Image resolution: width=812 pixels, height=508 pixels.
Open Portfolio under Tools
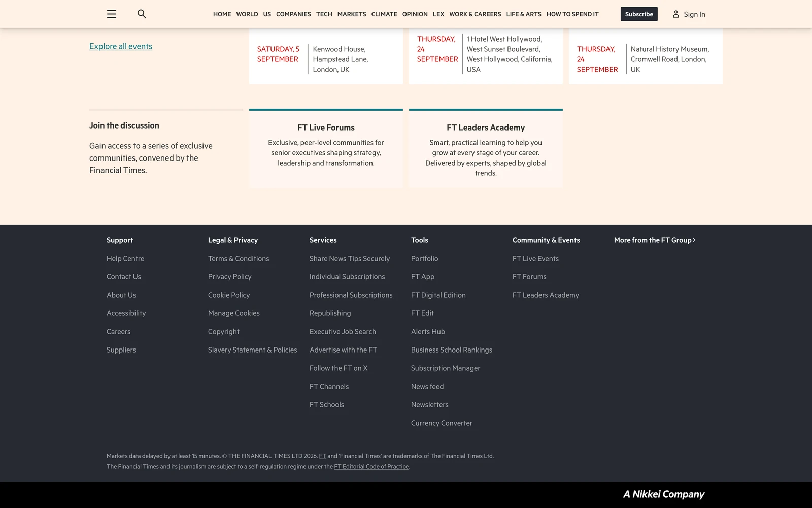point(425,259)
